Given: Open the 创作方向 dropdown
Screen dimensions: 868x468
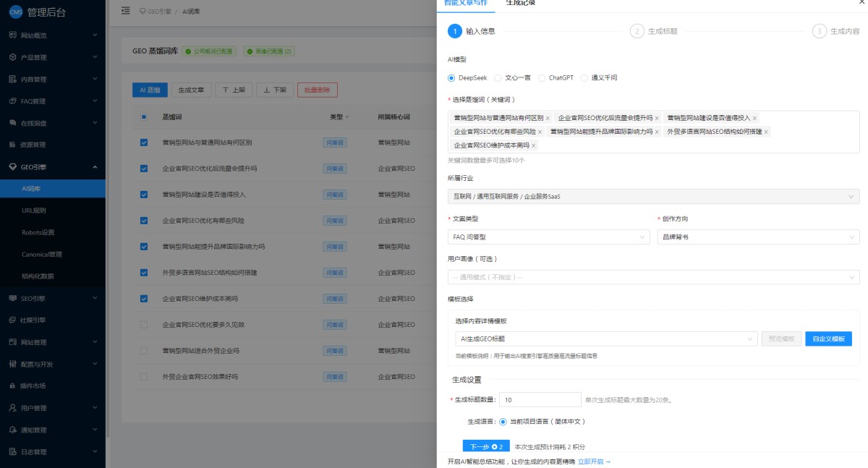Looking at the screenshot, I should click(758, 237).
